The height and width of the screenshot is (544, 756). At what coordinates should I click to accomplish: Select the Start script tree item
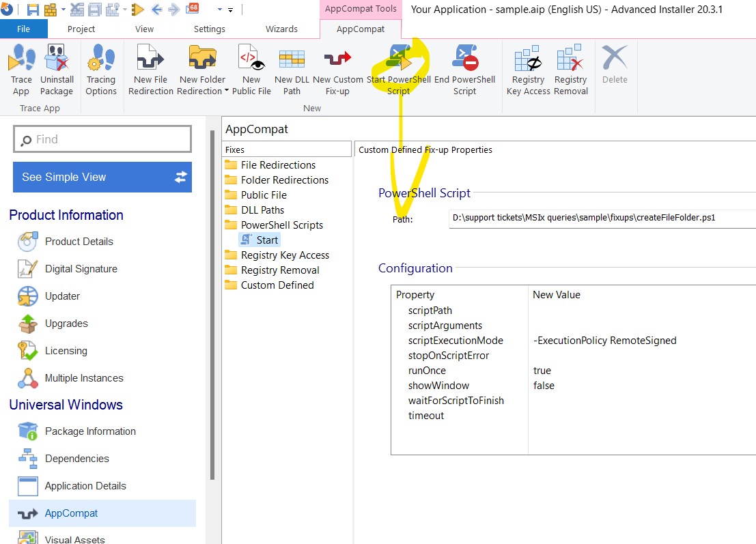266,240
